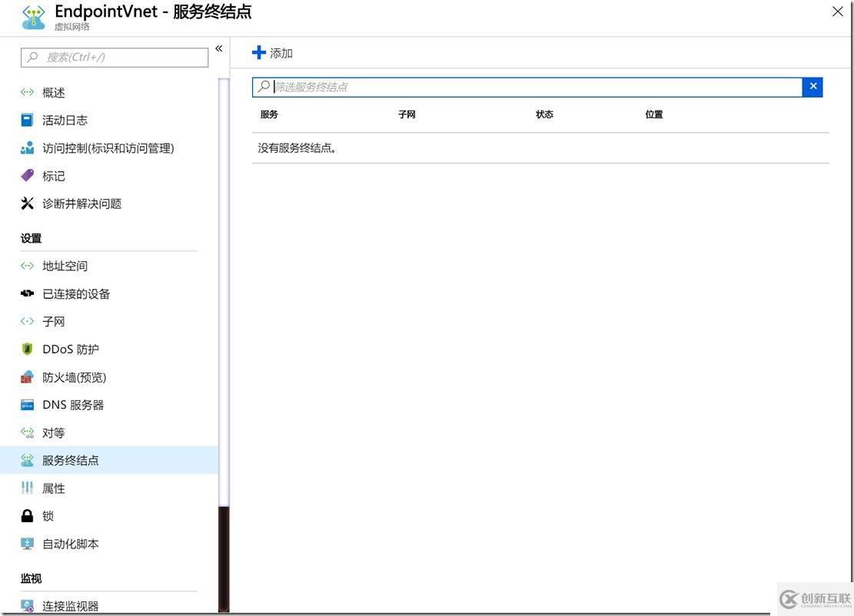Open 自动化脚本
The height and width of the screenshot is (616, 854).
pos(71,543)
